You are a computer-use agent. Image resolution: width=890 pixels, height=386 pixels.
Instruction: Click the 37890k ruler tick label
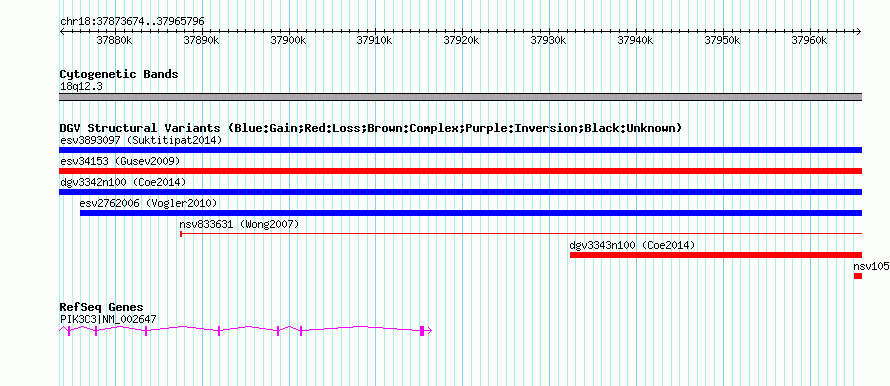tap(202, 41)
